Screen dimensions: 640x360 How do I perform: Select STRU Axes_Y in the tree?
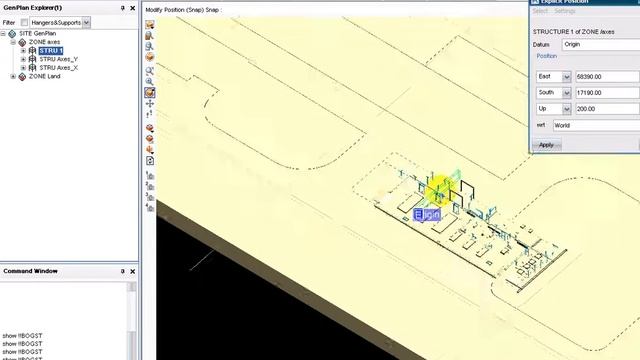(x=58, y=59)
